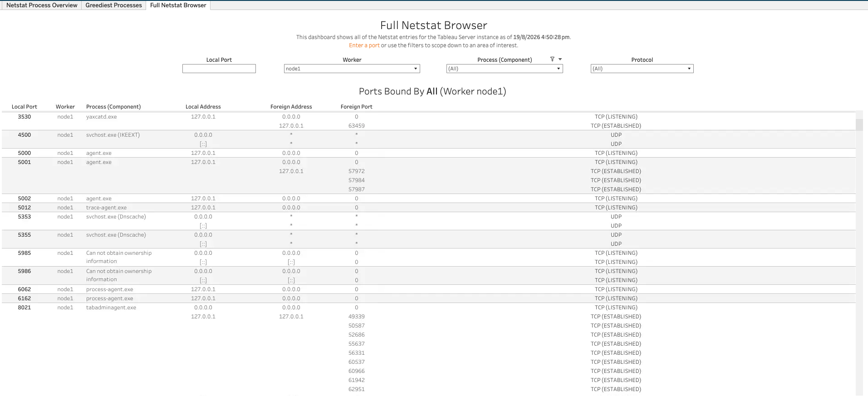Click the trace-agent.exe process entry
Screen dimensions: 868x397
coord(107,208)
